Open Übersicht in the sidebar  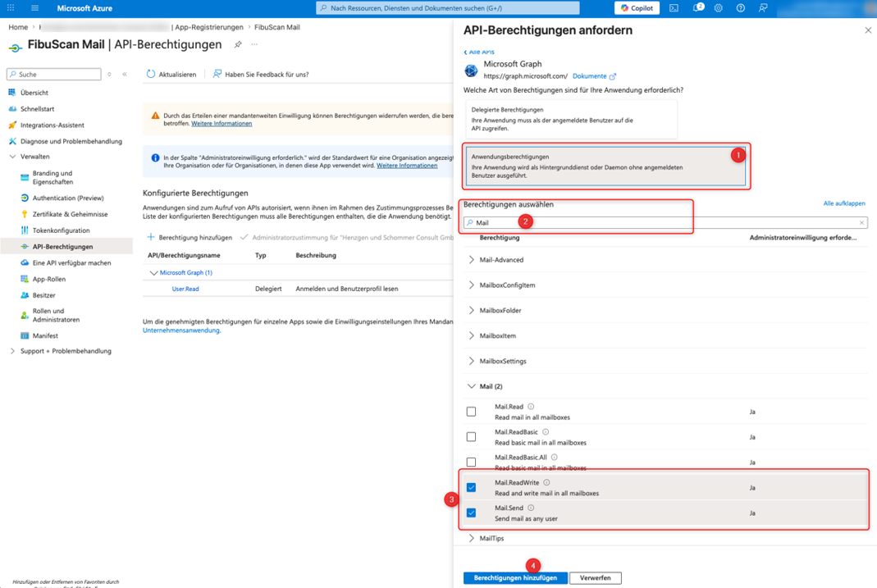pyautogui.click(x=34, y=93)
